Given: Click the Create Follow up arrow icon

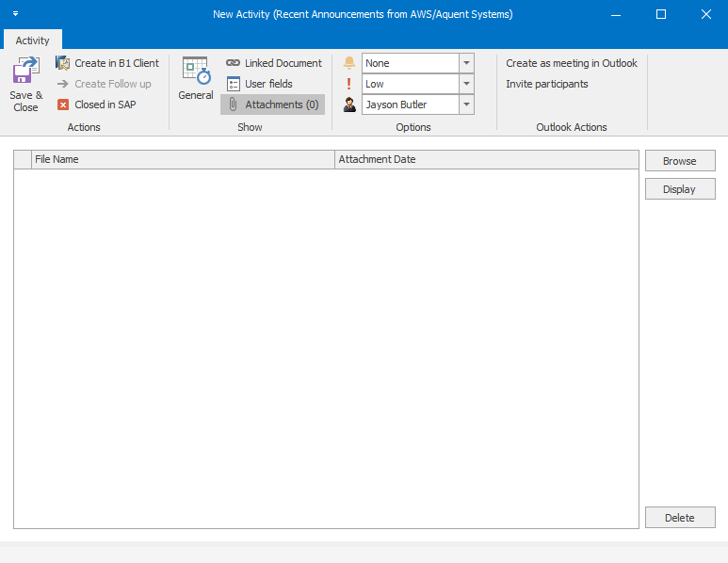Looking at the screenshot, I should point(63,84).
